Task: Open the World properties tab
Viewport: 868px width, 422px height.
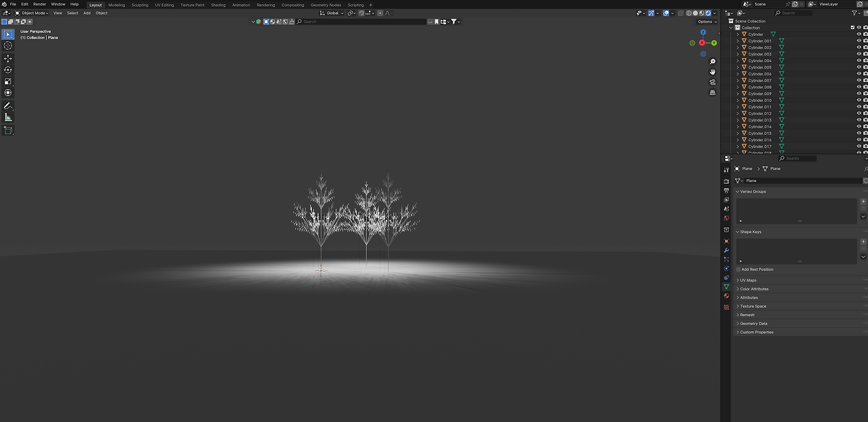Action: 726,218
